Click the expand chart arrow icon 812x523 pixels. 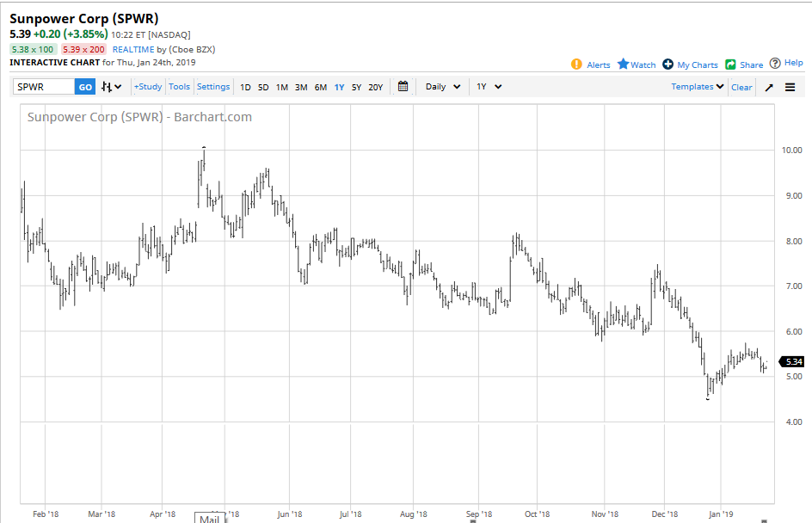769,87
